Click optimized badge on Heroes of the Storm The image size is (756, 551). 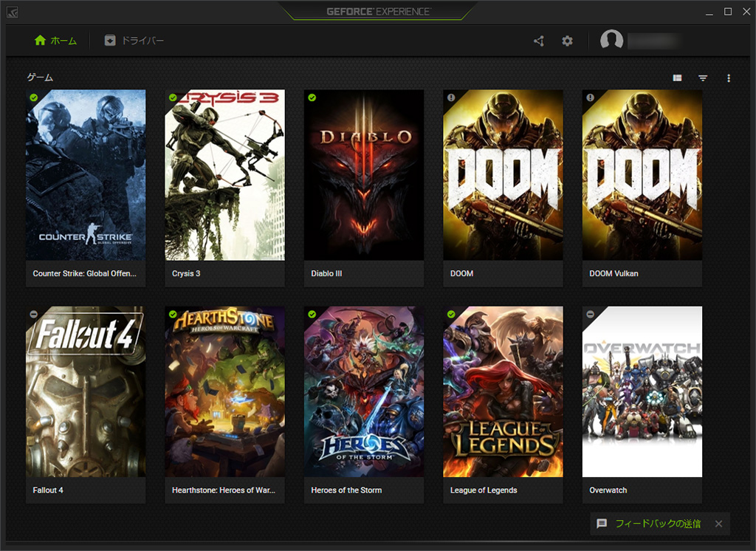(x=312, y=314)
